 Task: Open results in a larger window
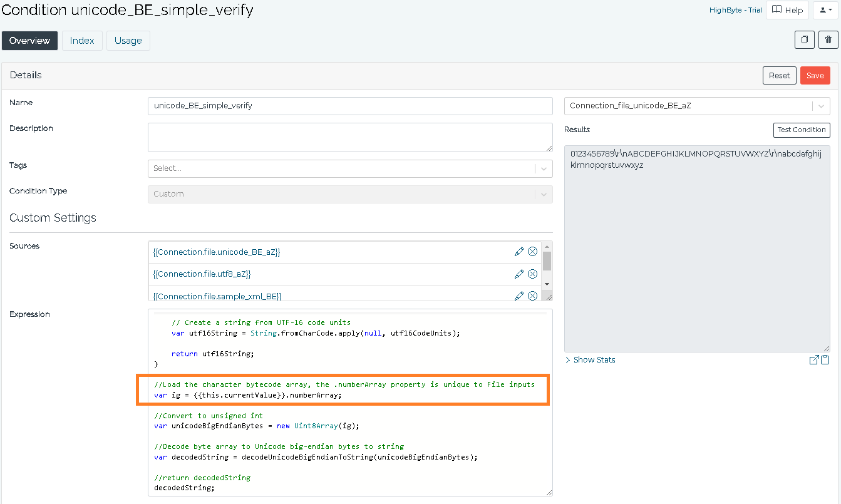coord(814,359)
